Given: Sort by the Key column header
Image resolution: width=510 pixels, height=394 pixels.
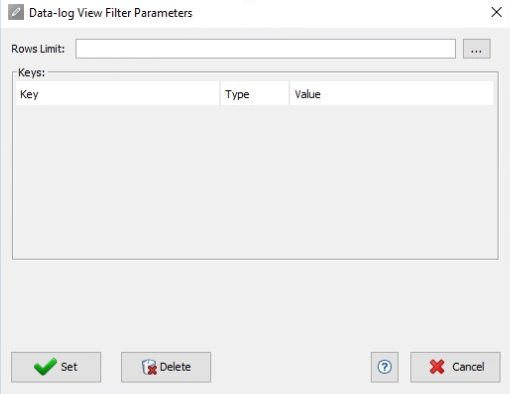Looking at the screenshot, I should pos(117,94).
